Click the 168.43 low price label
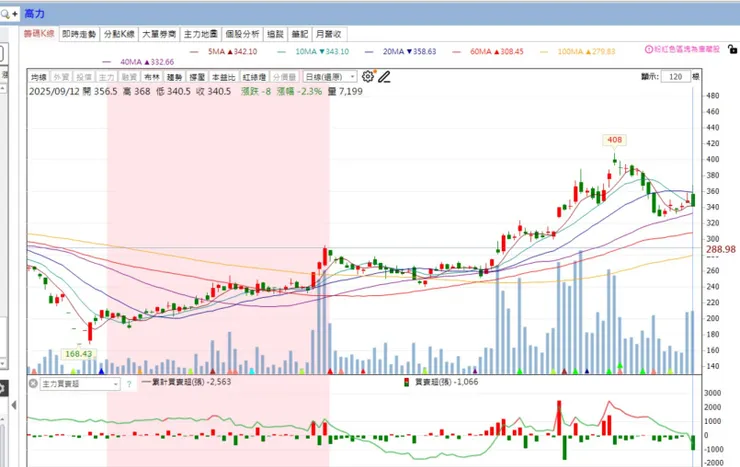 pyautogui.click(x=79, y=354)
